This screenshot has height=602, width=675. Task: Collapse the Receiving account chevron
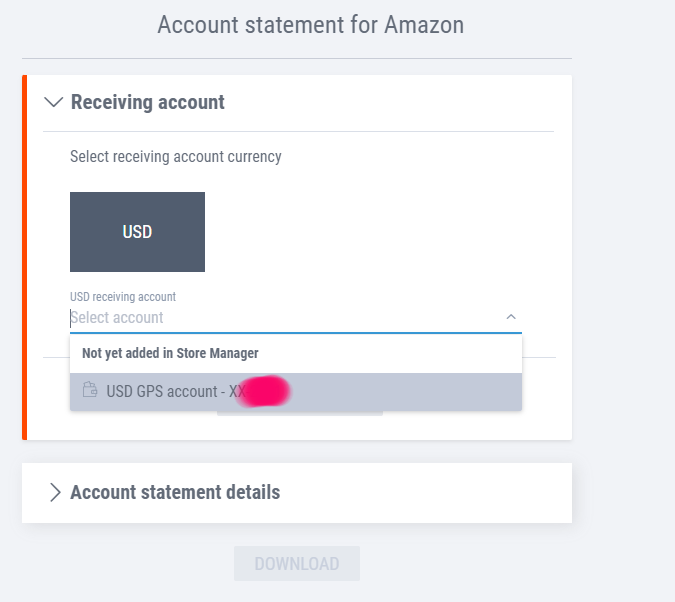point(54,102)
